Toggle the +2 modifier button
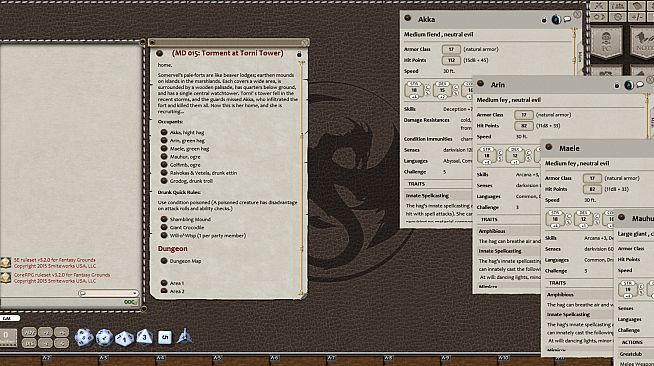 [45, 332]
